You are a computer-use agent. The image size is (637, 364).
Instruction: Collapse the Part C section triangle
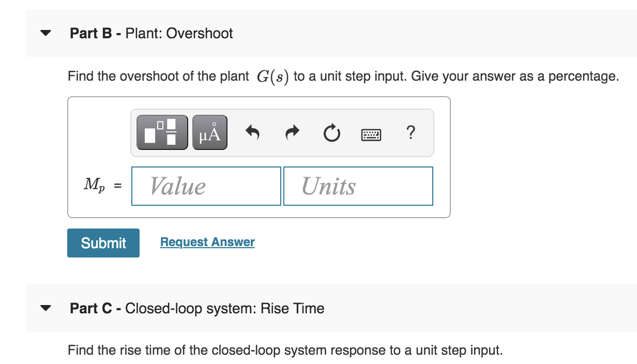[45, 309]
